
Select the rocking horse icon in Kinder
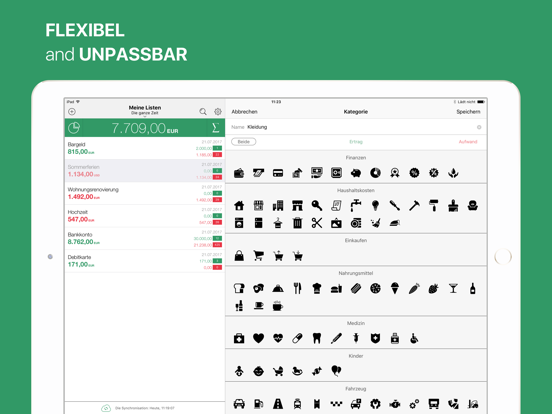coord(297,371)
